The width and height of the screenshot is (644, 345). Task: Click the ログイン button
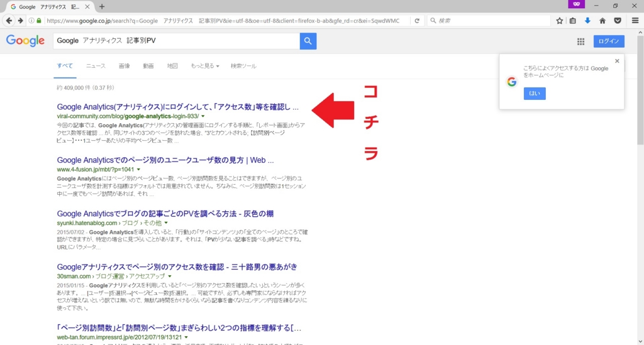pos(609,41)
